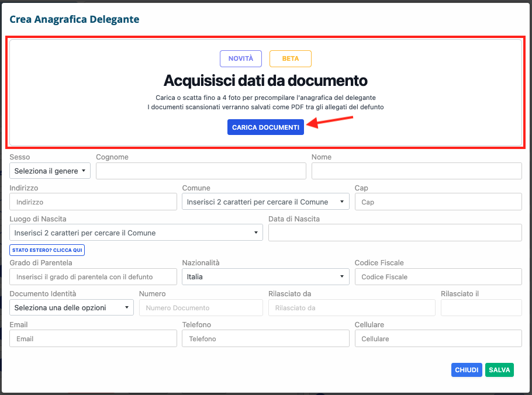Click the Cognome input field
This screenshot has height=395, width=532.
(x=201, y=171)
